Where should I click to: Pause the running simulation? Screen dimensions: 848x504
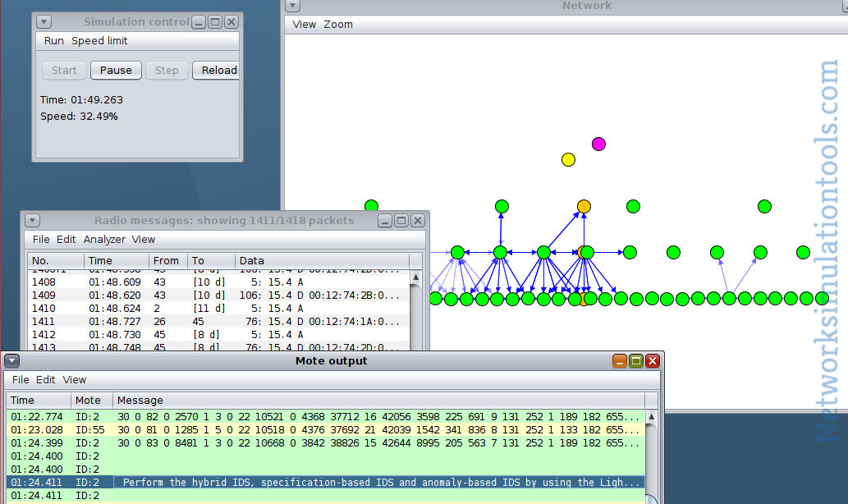point(116,71)
